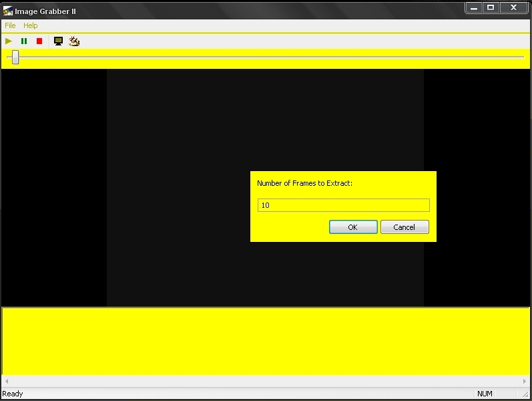The image size is (532, 401).
Task: Click the left arrow of horizontal scrollbar
Action: [x=7, y=382]
